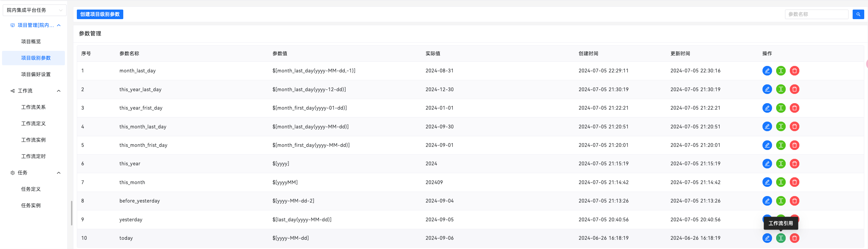
Task: Click value $[yyyy-MM-dd-2]
Action: point(293,201)
